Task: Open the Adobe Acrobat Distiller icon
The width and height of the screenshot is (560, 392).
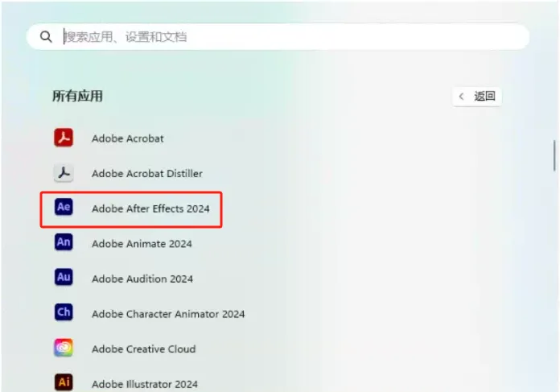Action: click(64, 173)
